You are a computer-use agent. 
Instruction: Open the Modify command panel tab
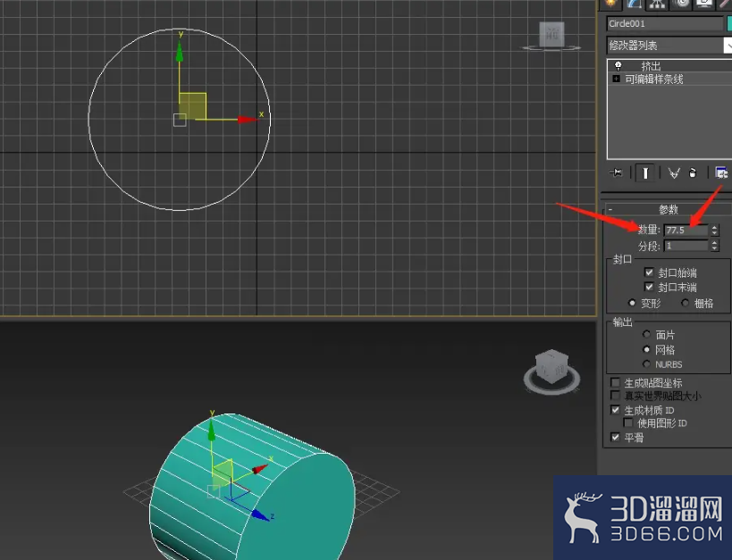[634, 4]
